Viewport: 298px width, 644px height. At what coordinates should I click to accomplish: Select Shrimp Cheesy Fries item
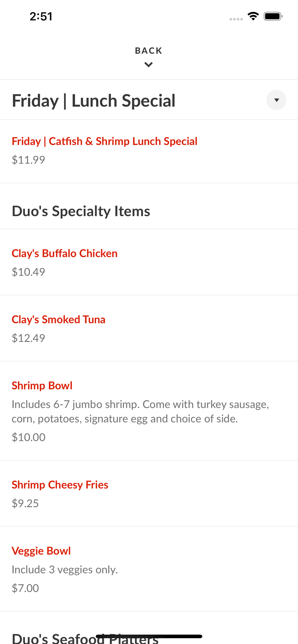tap(60, 485)
